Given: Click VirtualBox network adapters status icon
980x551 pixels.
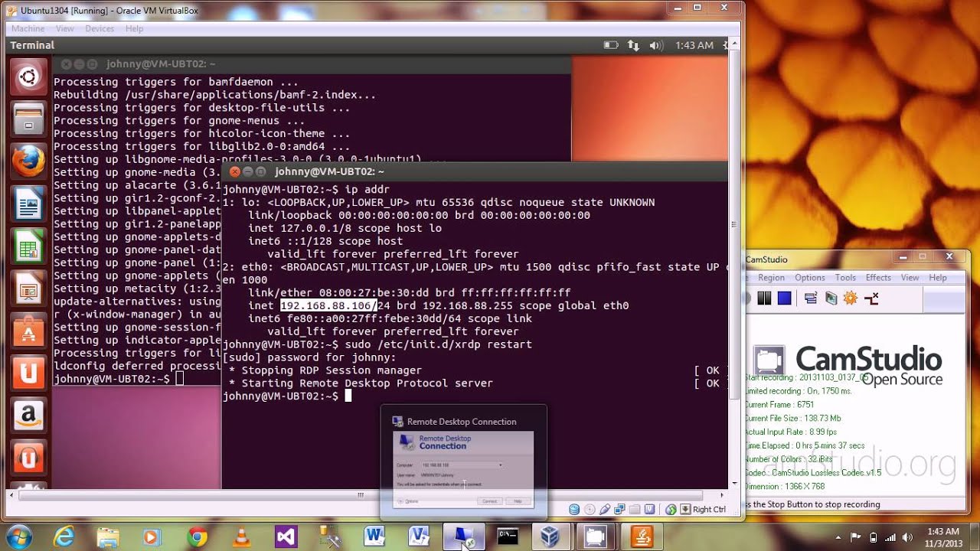Looking at the screenshot, I should (x=619, y=509).
